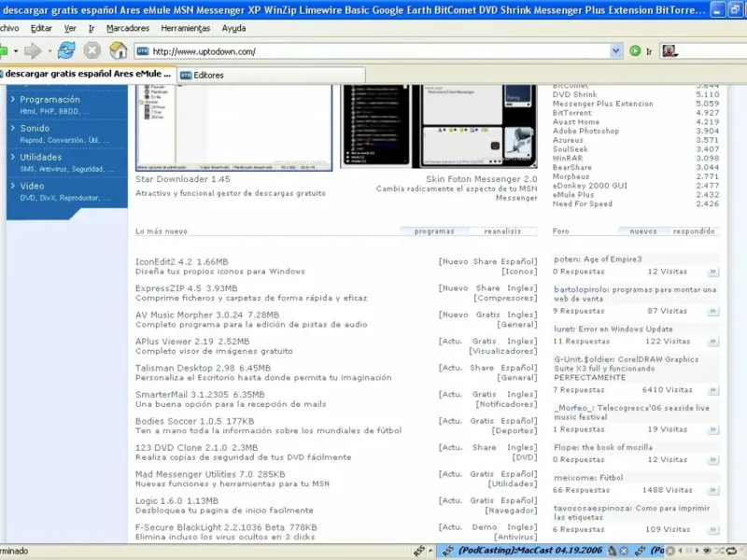Click RSS icon before PodCasting MacCast entry
Viewport: 747px width, 560px height.
click(x=448, y=551)
